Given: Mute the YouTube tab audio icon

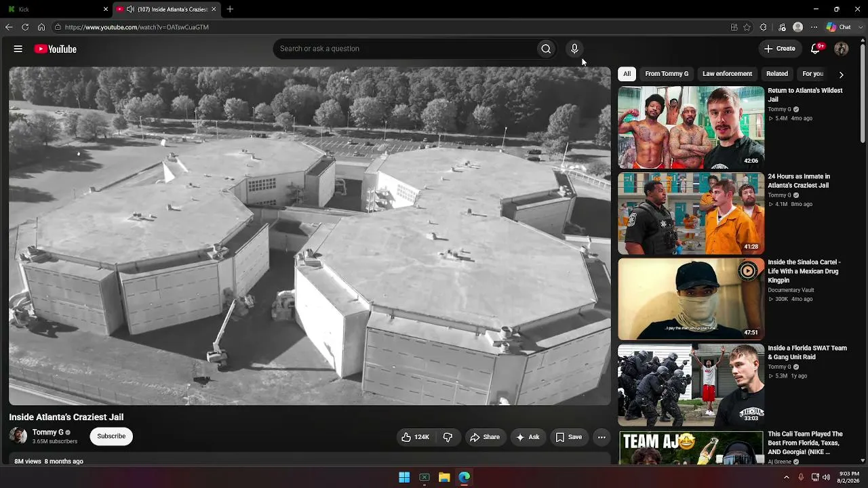Looking at the screenshot, I should (130, 9).
